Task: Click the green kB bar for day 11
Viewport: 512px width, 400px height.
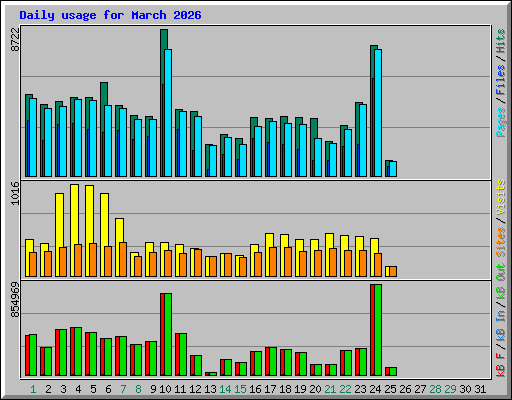Action: (183, 355)
